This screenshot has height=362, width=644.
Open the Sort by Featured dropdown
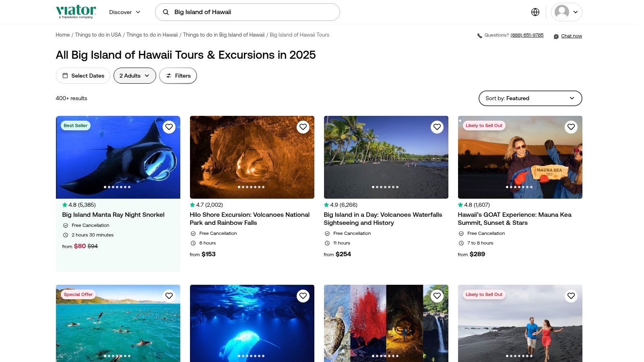[530, 98]
